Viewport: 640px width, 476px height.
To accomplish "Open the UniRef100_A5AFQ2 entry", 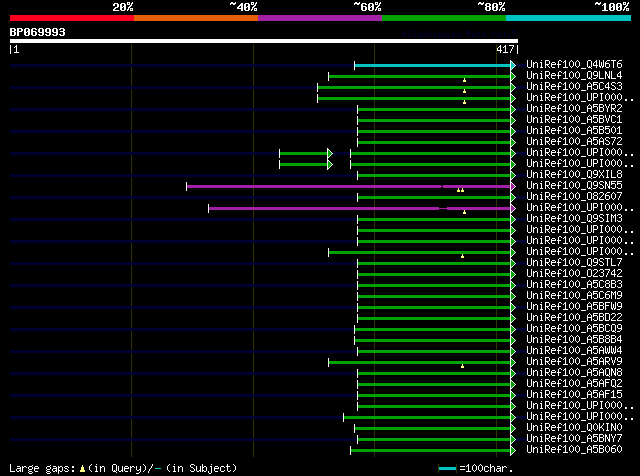I will 574,383.
